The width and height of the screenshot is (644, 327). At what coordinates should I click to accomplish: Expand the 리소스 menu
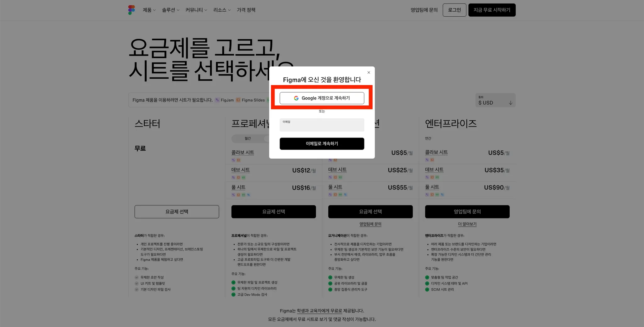222,10
